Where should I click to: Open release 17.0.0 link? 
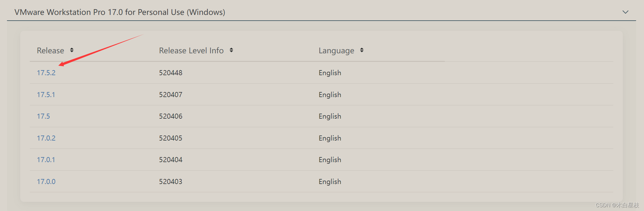(x=46, y=181)
